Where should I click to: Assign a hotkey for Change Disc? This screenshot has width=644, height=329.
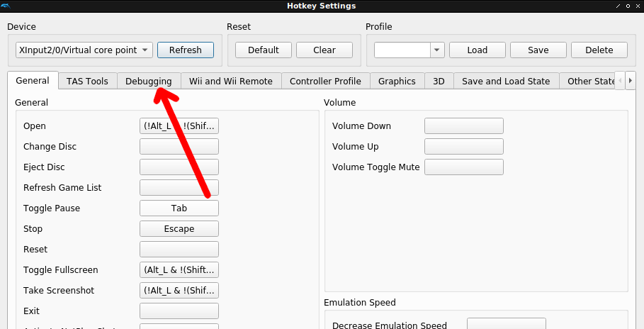tap(179, 146)
